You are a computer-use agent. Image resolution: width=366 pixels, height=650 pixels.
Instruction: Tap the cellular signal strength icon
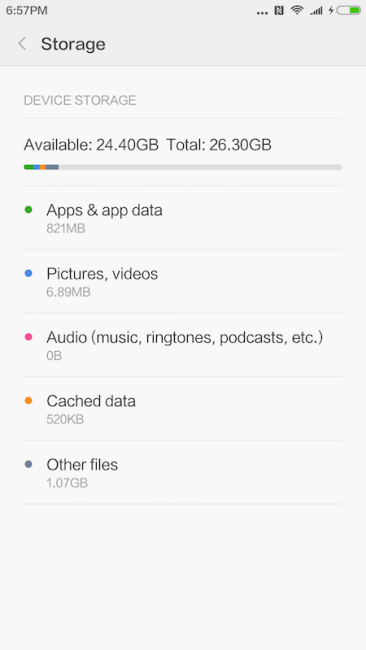[x=316, y=11]
